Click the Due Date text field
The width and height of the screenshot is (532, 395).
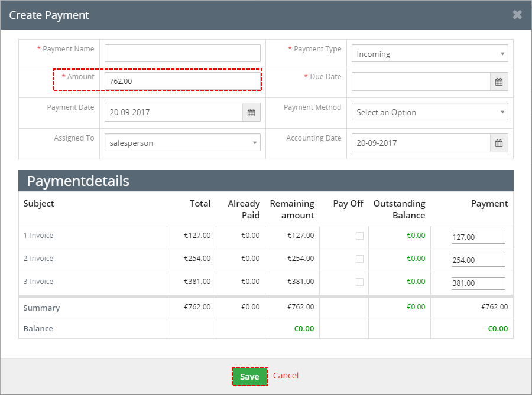421,81
